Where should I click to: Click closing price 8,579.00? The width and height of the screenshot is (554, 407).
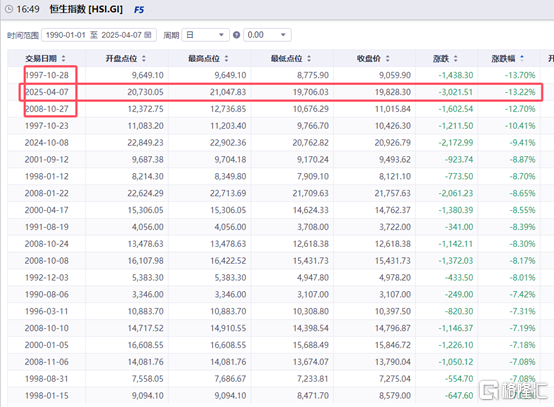(395, 396)
